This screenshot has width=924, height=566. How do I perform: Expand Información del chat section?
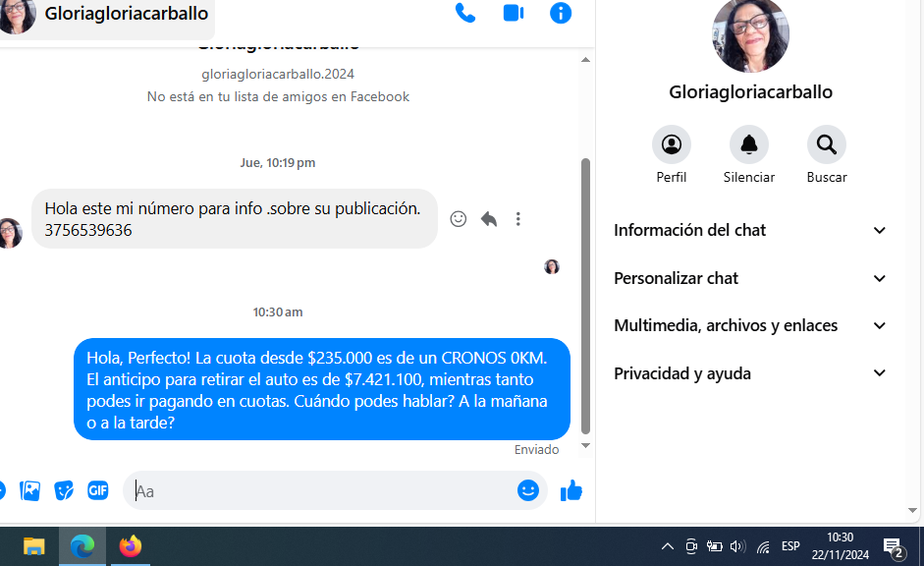pyautogui.click(x=750, y=230)
